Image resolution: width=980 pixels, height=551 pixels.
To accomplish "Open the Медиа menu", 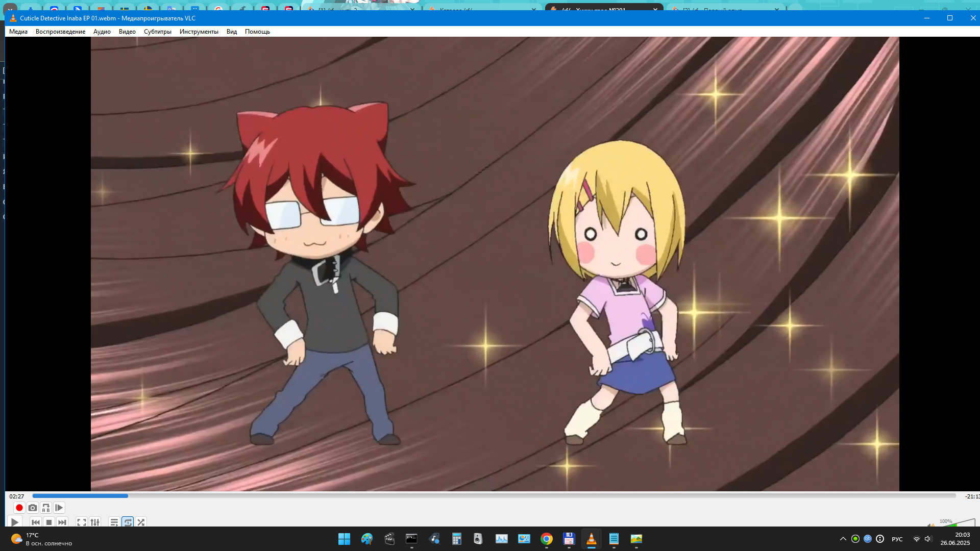I will coord(18,32).
